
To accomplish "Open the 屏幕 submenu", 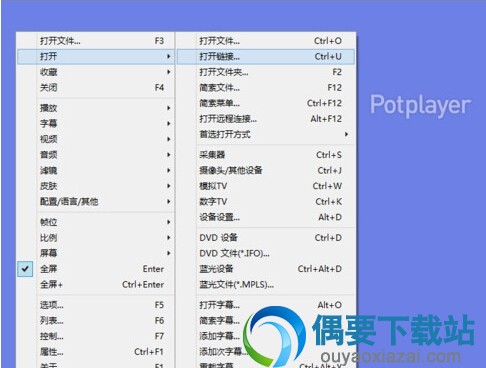I will tap(95, 253).
